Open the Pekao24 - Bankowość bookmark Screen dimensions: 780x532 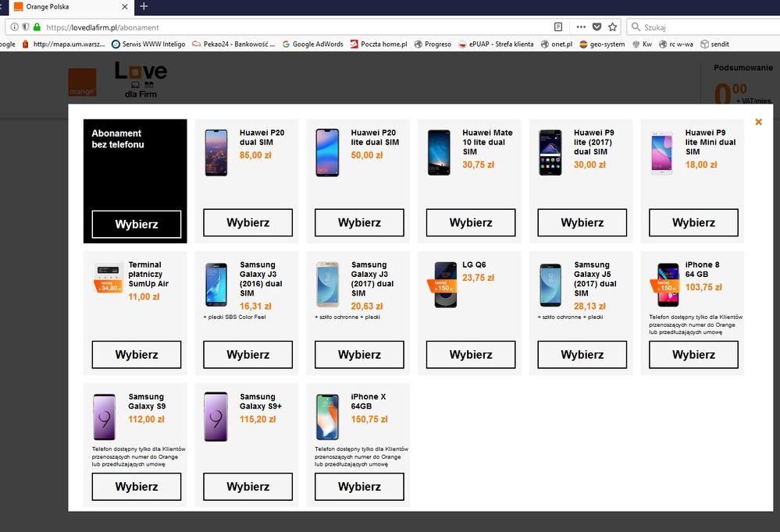(x=233, y=44)
